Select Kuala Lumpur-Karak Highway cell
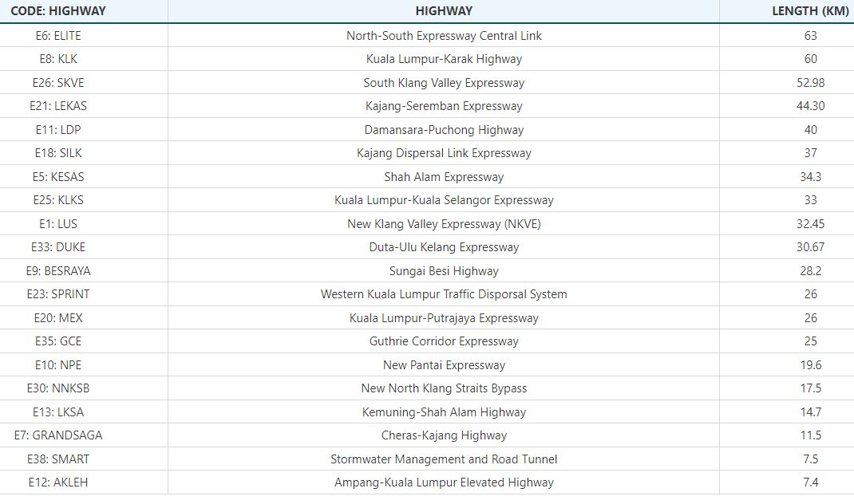This screenshot has height=504, width=854. 444,59
